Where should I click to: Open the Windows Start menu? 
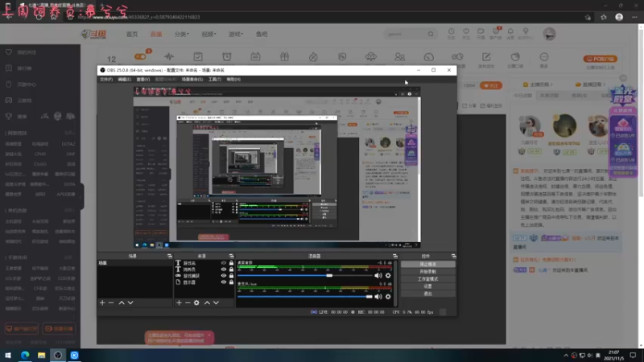(x=8, y=356)
